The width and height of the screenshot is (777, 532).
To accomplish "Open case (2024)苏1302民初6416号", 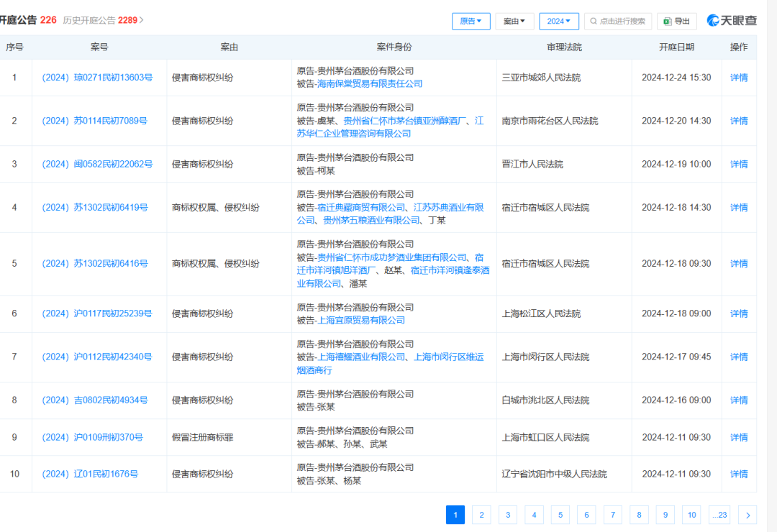I will point(95,264).
